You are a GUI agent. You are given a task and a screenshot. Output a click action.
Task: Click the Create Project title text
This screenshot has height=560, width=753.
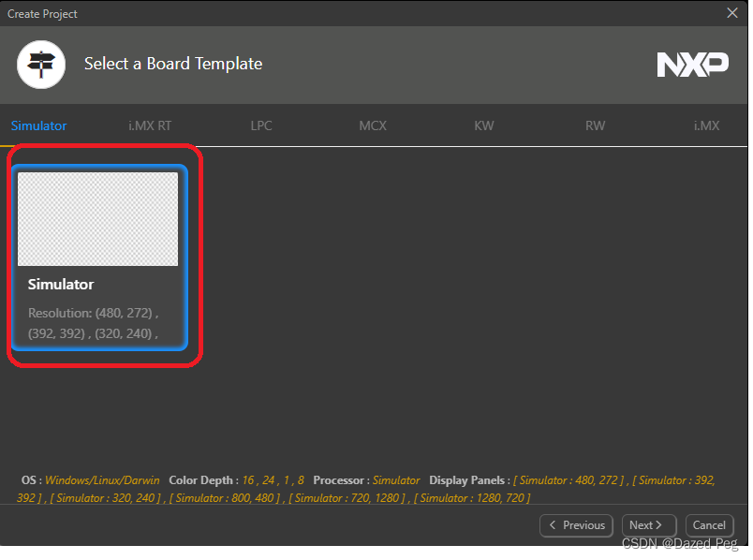pos(42,14)
